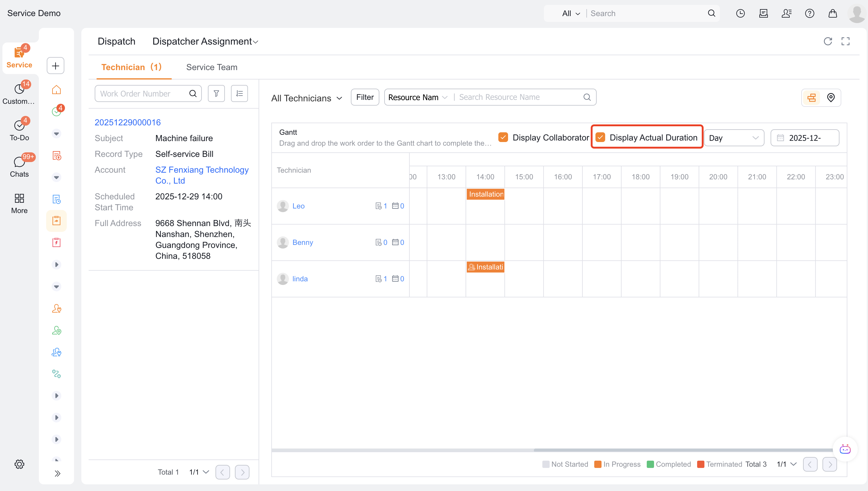Image resolution: width=868 pixels, height=491 pixels.
Task: Open the red yen document icon
Action: (x=56, y=155)
